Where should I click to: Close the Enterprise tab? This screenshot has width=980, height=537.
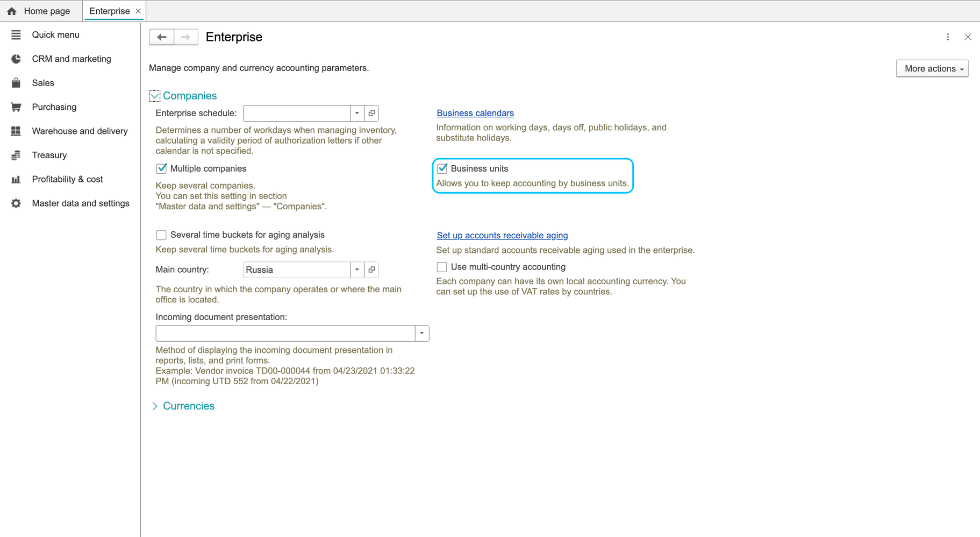coord(138,11)
